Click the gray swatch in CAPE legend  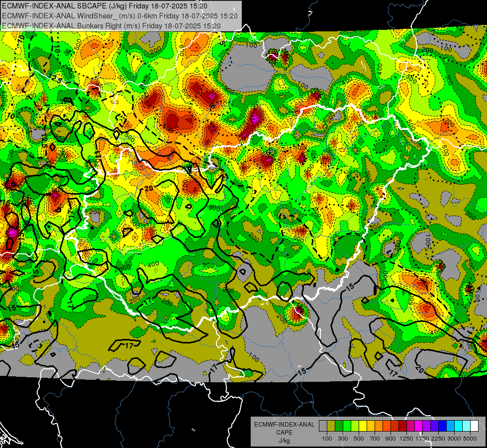[x=323, y=426]
